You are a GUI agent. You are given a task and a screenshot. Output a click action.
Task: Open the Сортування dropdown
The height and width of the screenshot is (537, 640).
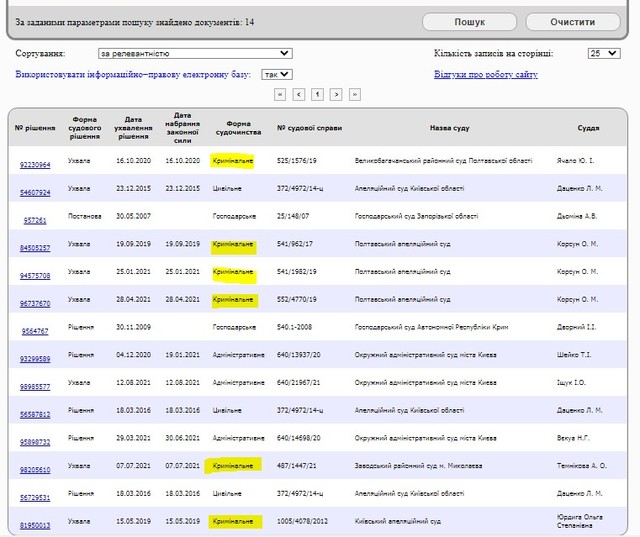pos(195,53)
